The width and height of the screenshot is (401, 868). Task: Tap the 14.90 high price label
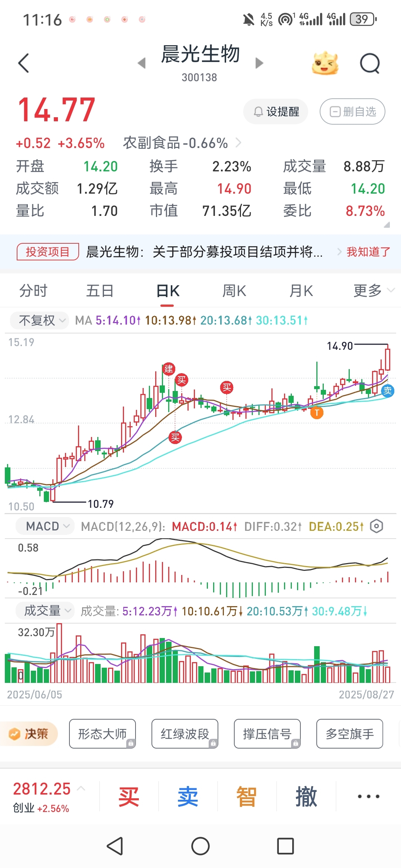(339, 346)
